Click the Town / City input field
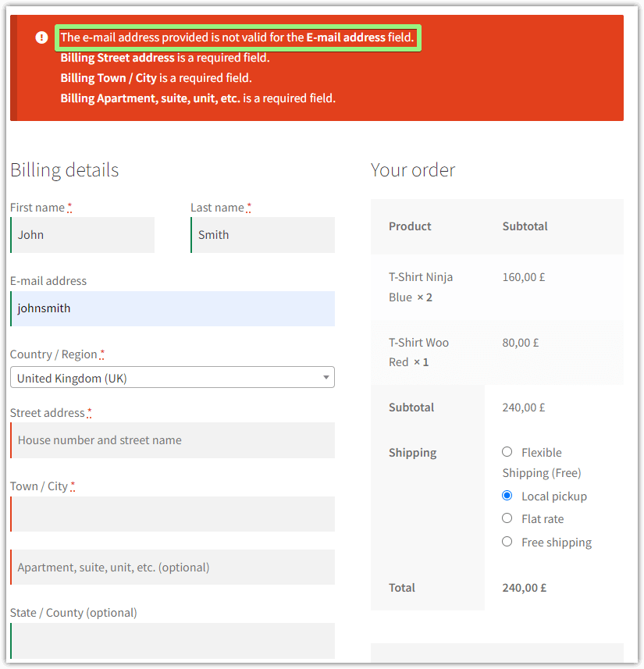 [x=172, y=513]
